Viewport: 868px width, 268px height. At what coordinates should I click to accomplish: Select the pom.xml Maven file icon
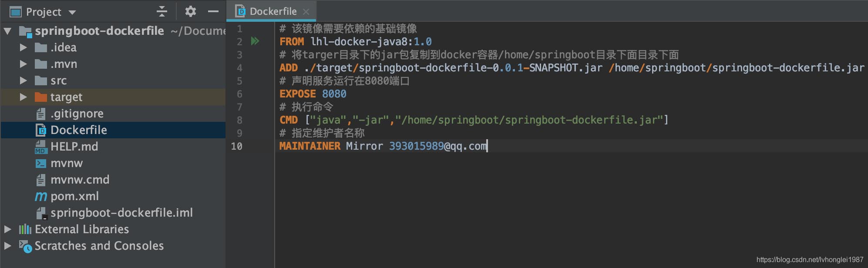(40, 196)
